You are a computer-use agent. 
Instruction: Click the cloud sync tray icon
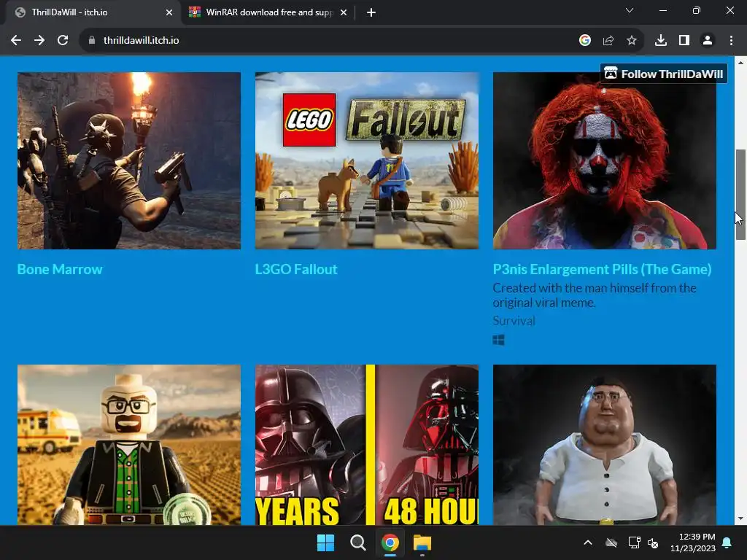611,542
